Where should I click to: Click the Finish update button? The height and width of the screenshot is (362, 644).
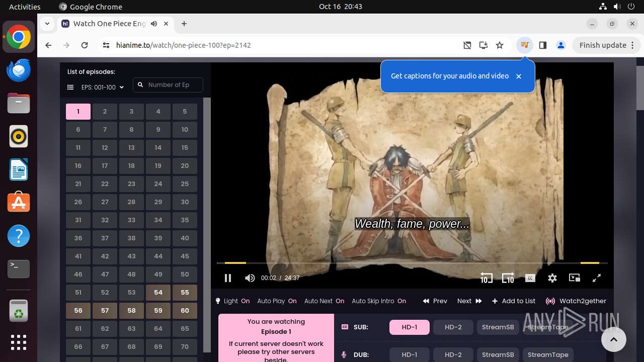(x=603, y=45)
